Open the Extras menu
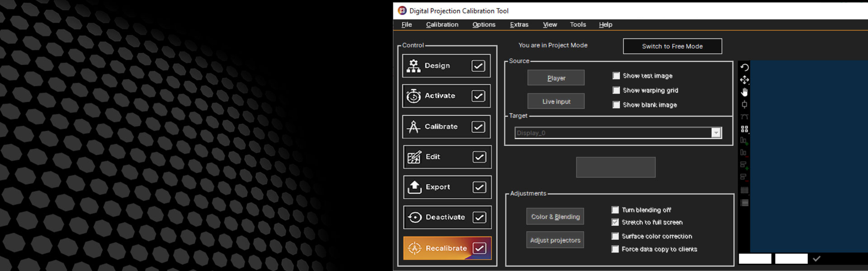 point(519,24)
